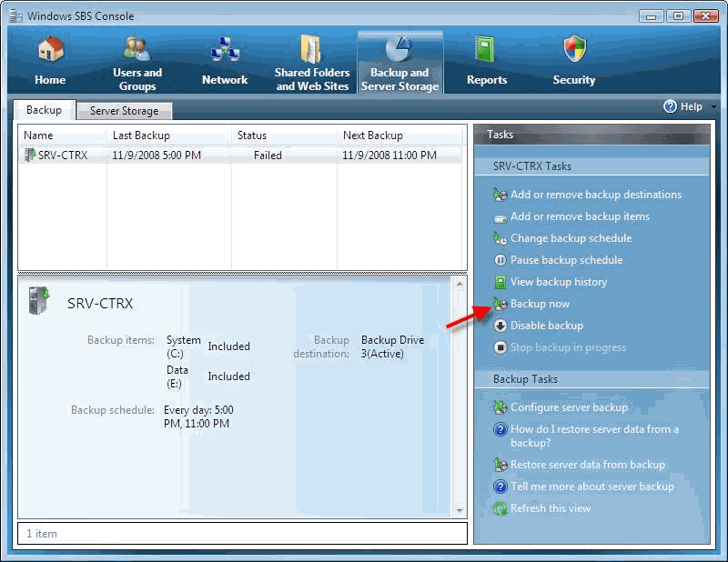Sort list by Status column header
This screenshot has height=562, width=728.
pos(284,135)
